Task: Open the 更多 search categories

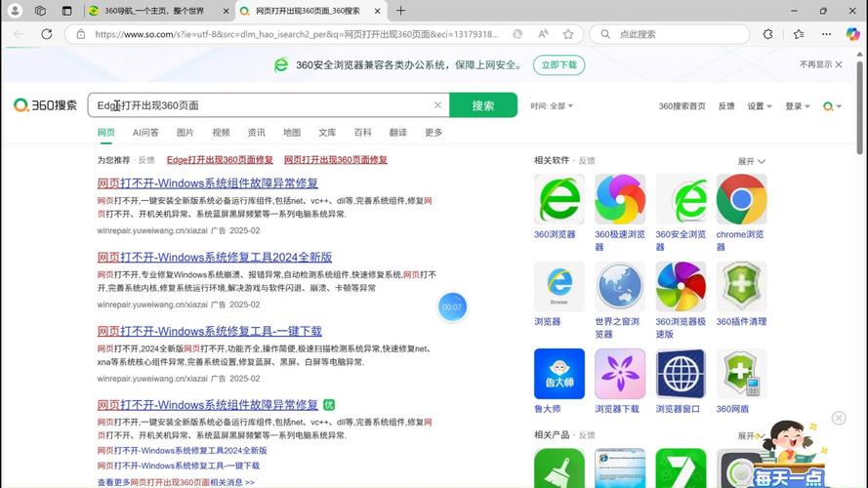Action: [434, 132]
